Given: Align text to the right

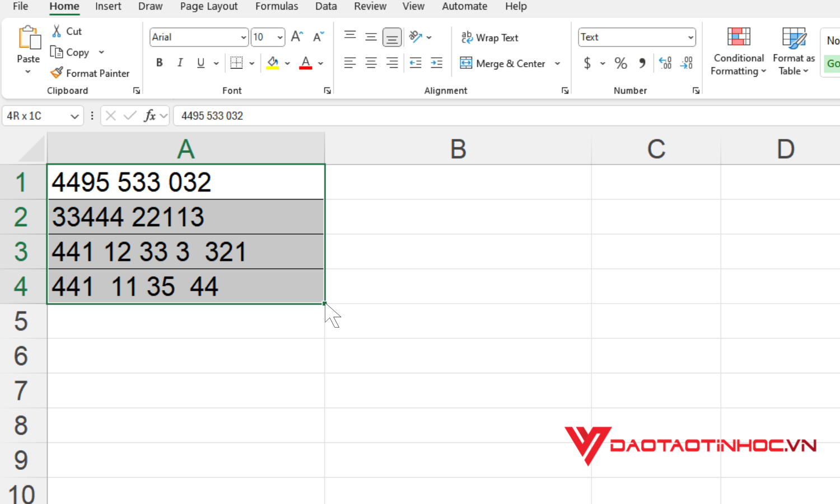Looking at the screenshot, I should point(392,63).
